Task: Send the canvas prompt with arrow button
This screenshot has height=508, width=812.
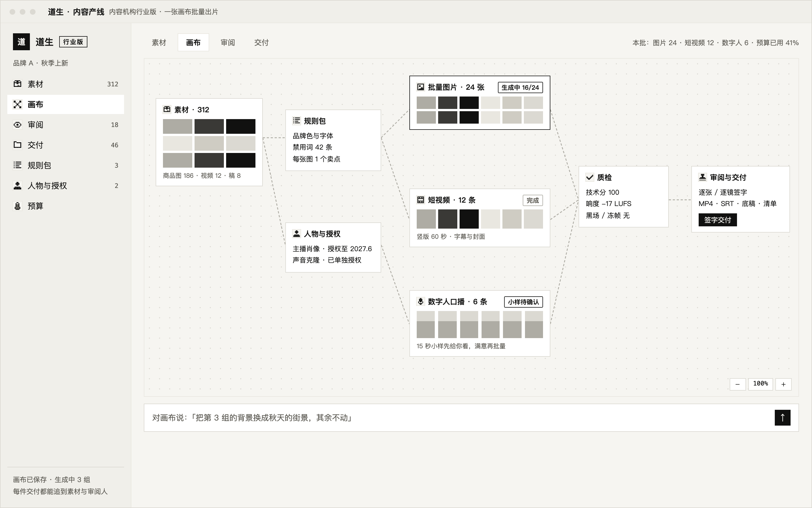Action: coord(782,417)
